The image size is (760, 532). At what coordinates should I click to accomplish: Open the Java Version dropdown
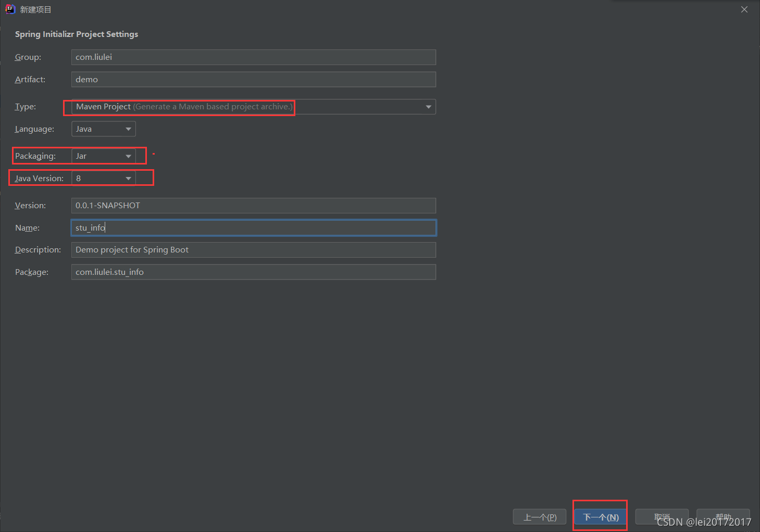pyautogui.click(x=104, y=178)
